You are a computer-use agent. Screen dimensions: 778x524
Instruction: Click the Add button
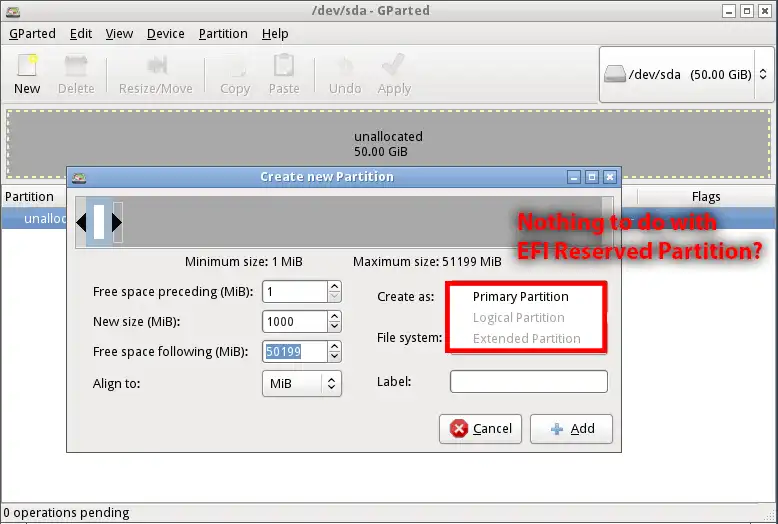pos(572,429)
